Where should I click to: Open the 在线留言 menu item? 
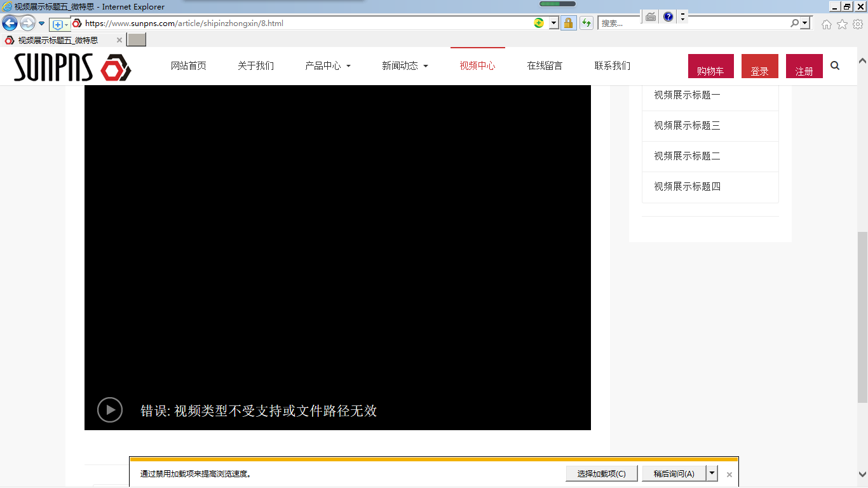pos(545,65)
